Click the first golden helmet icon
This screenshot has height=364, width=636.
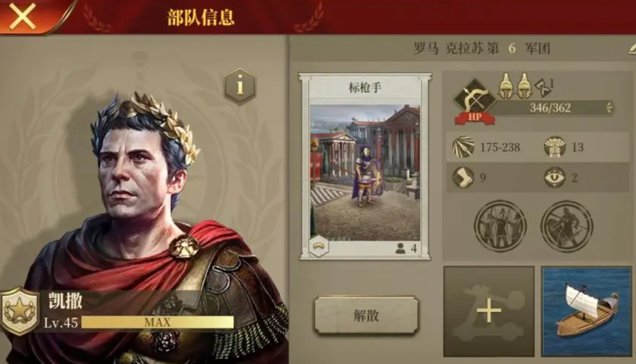tap(506, 86)
